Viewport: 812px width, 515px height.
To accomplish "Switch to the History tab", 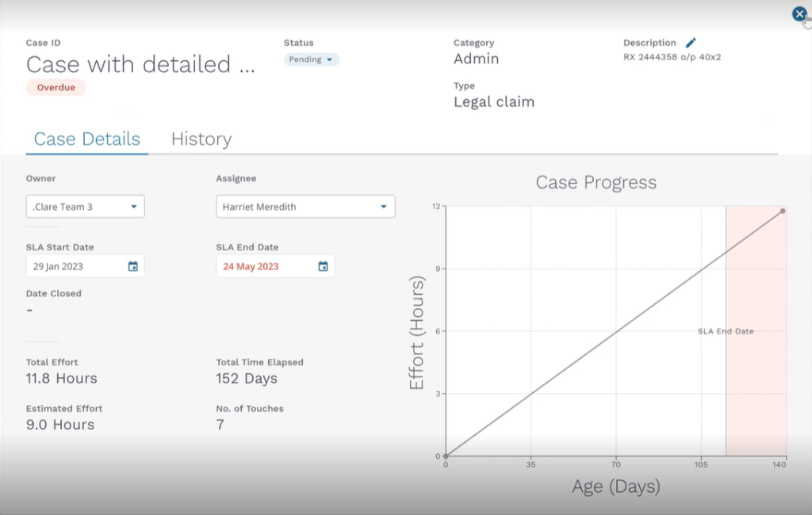I will click(201, 139).
